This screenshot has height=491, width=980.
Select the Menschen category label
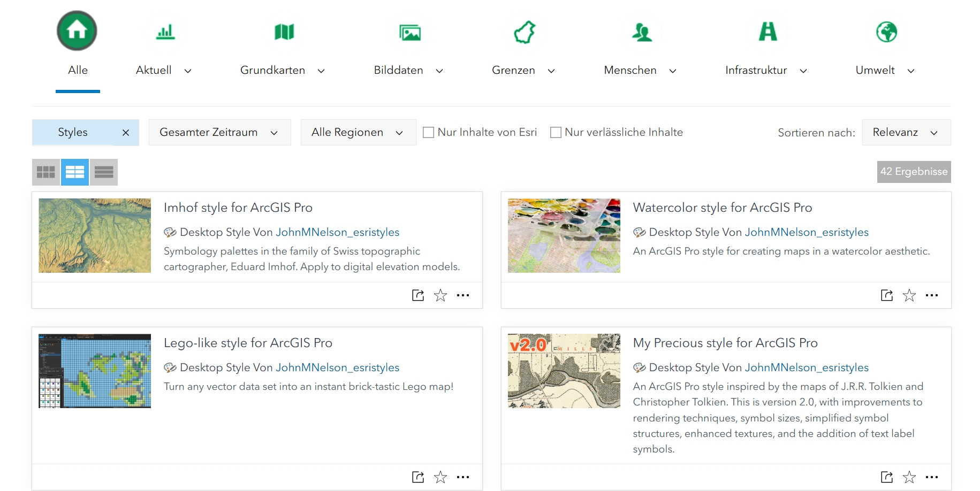point(630,70)
